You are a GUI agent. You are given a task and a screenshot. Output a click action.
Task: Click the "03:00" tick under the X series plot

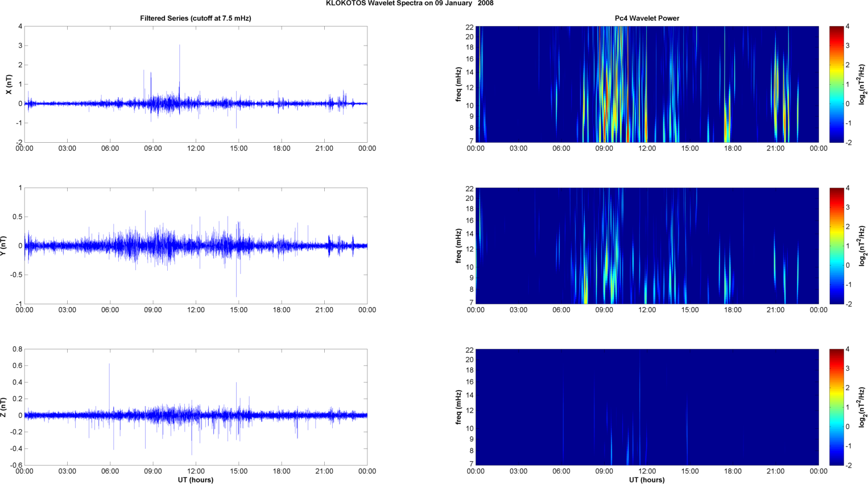(x=67, y=148)
